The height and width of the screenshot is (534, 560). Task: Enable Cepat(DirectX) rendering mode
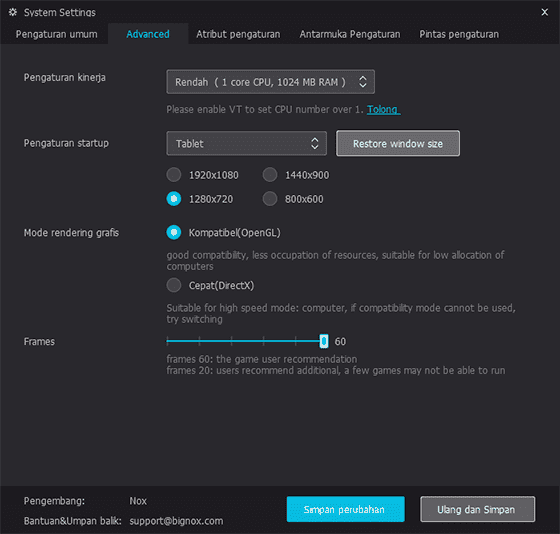[174, 285]
